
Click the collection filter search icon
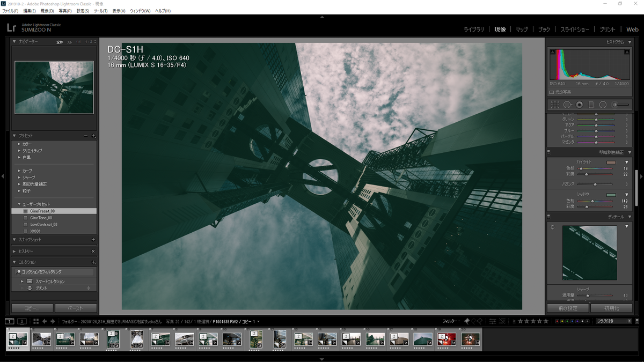tap(19, 272)
